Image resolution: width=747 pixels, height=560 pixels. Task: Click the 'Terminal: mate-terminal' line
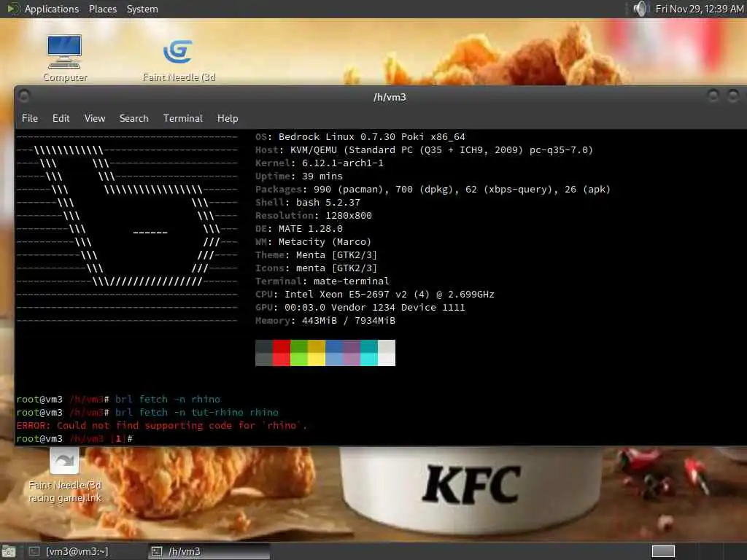(x=322, y=281)
